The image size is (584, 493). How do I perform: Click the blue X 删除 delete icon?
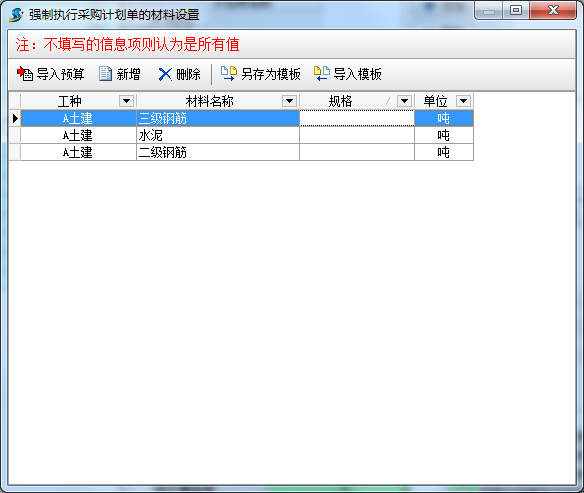[165, 74]
